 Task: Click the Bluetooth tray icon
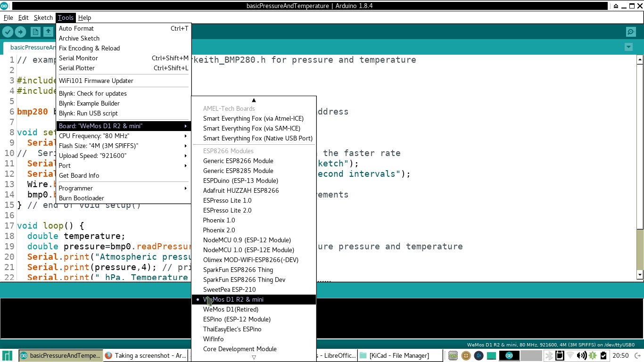point(549,355)
